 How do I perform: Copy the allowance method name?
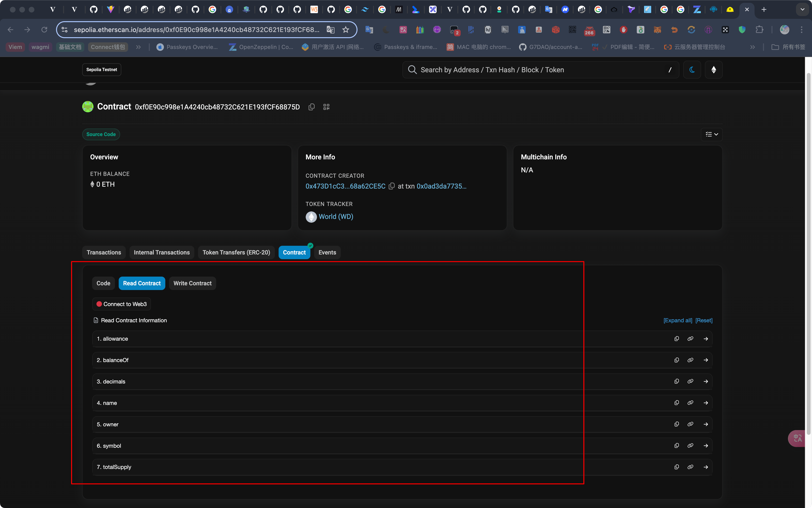tap(677, 339)
